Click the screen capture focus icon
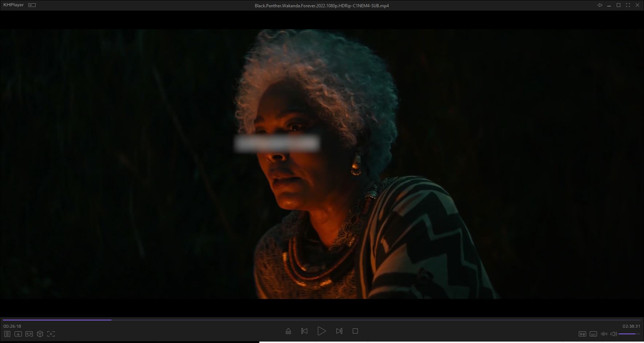This screenshot has width=644, height=343. [x=51, y=334]
